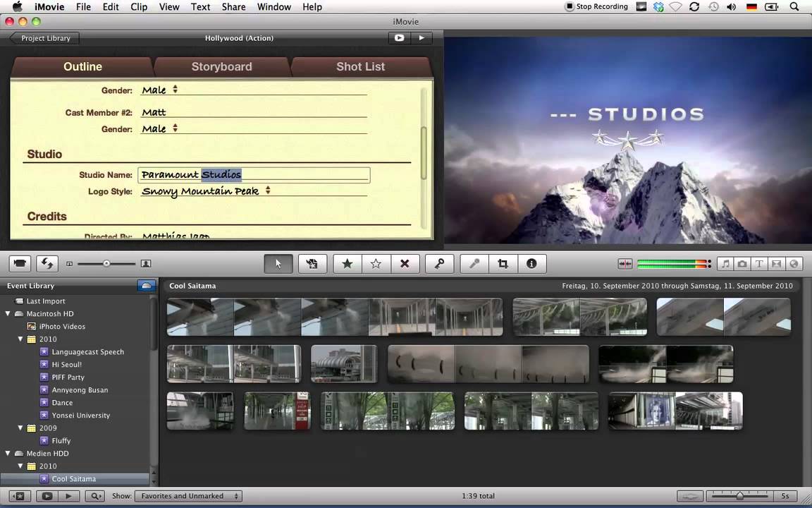Open the photo browser camera icon
Viewport: 812px width, 508px height.
(x=742, y=264)
